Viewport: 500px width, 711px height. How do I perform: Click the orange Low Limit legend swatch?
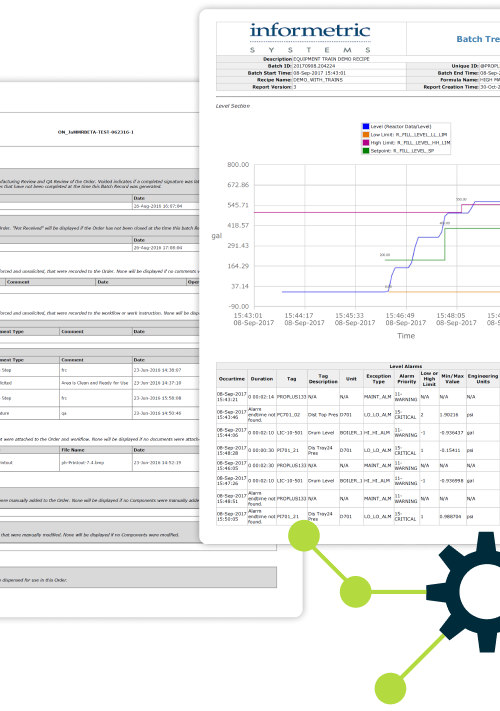tap(366, 134)
